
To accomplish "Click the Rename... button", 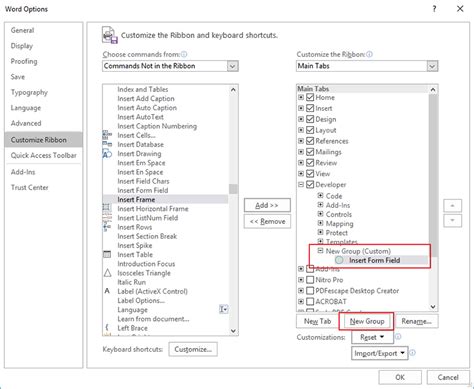I will coord(416,321).
